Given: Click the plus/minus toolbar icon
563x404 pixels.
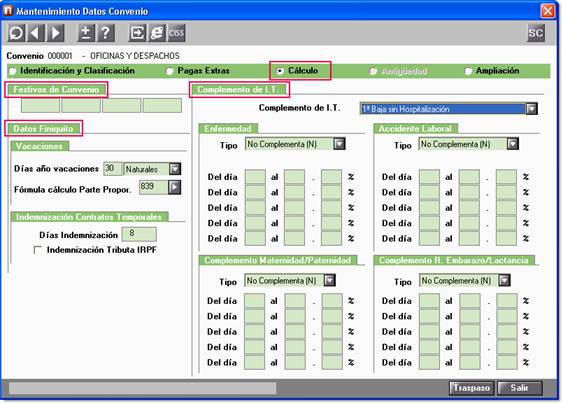Looking at the screenshot, I should (x=86, y=33).
